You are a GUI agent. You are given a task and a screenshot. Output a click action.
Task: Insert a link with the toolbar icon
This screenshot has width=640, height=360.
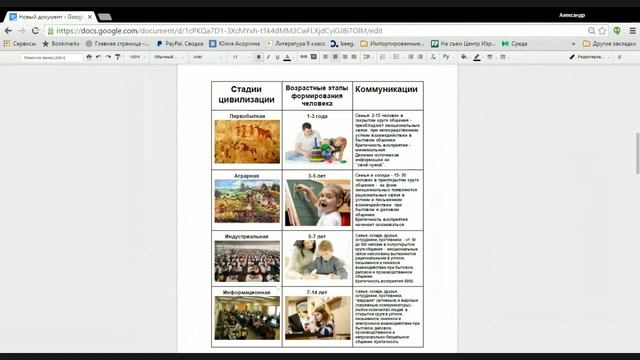pos(304,57)
